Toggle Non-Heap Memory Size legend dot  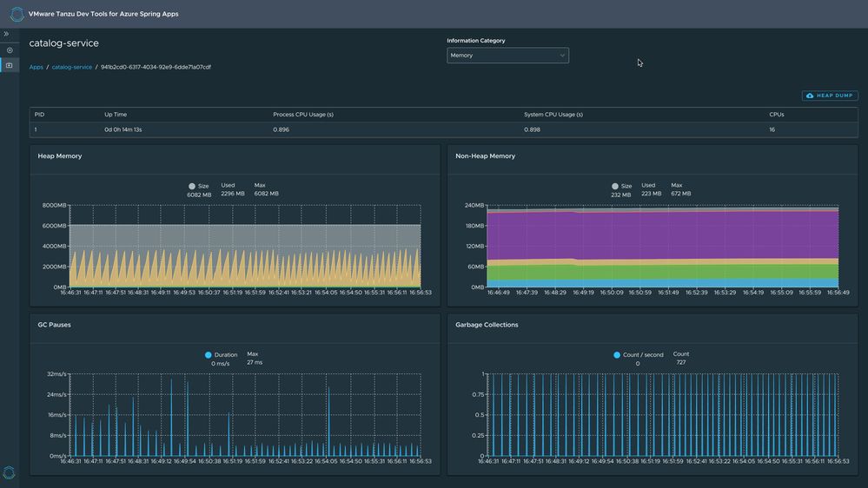pos(614,187)
